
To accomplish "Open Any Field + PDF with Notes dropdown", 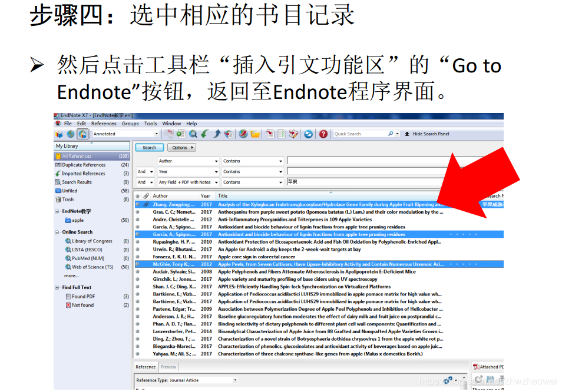I will tap(216, 182).
